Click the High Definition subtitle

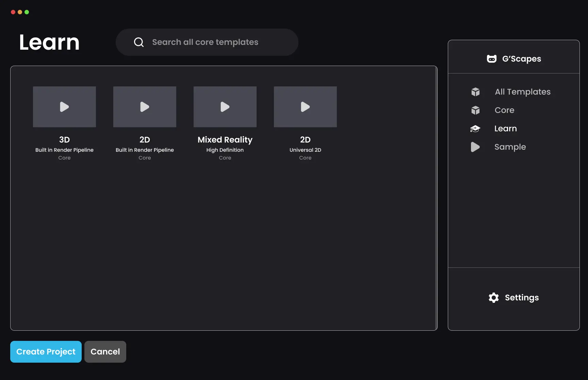click(x=225, y=150)
